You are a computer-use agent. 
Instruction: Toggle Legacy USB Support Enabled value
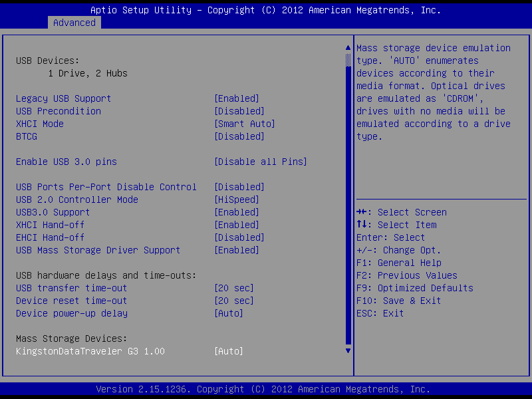[236, 98]
